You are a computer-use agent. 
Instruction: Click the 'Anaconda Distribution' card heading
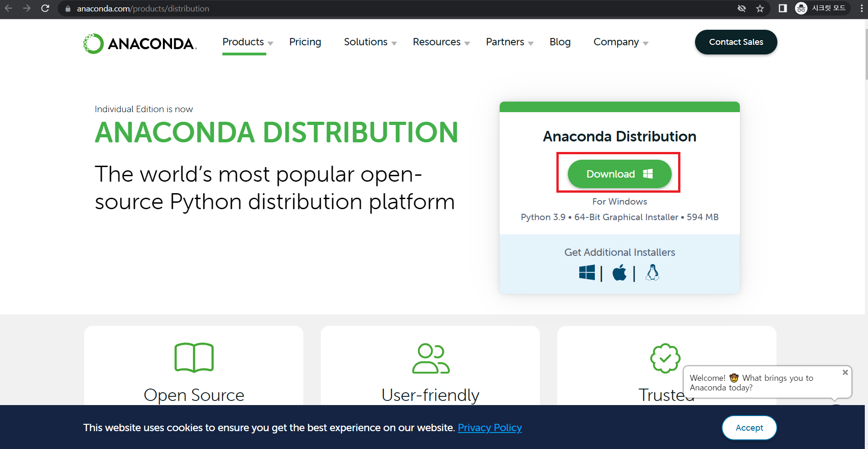point(620,136)
